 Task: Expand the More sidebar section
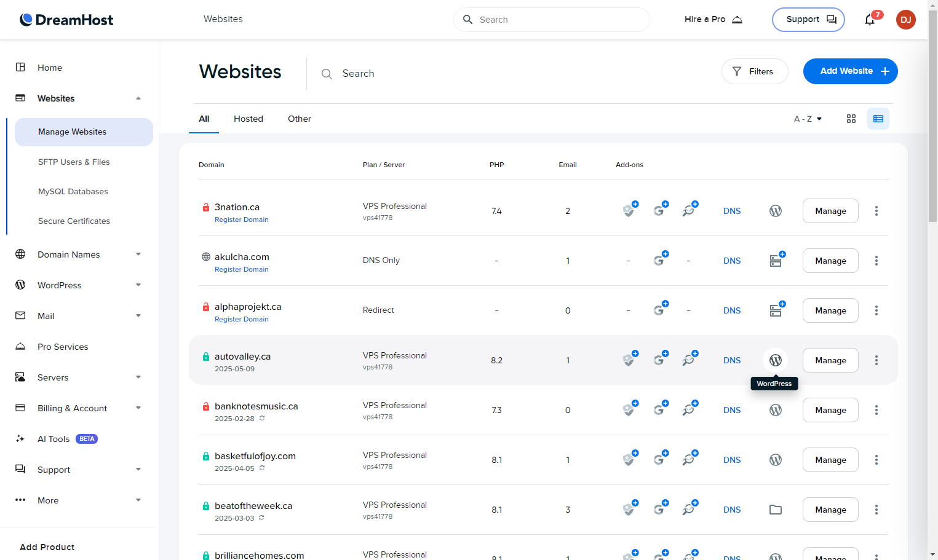(x=138, y=500)
